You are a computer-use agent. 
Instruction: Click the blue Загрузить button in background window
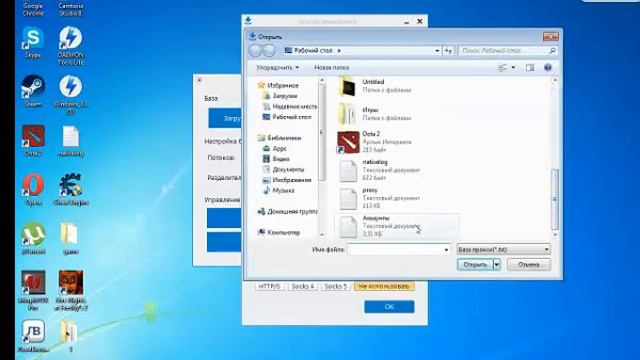[x=225, y=118]
